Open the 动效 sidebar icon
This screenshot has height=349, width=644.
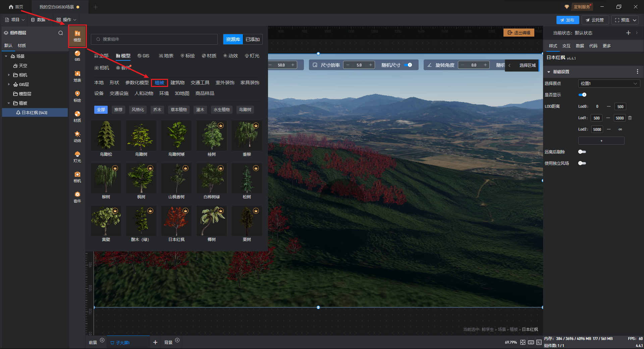[x=77, y=137]
